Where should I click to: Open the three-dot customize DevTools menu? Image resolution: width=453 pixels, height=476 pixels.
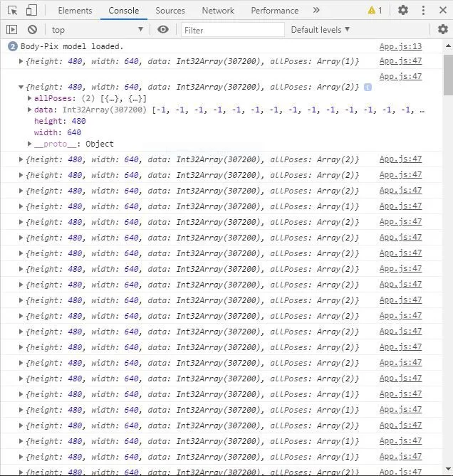pos(423,11)
